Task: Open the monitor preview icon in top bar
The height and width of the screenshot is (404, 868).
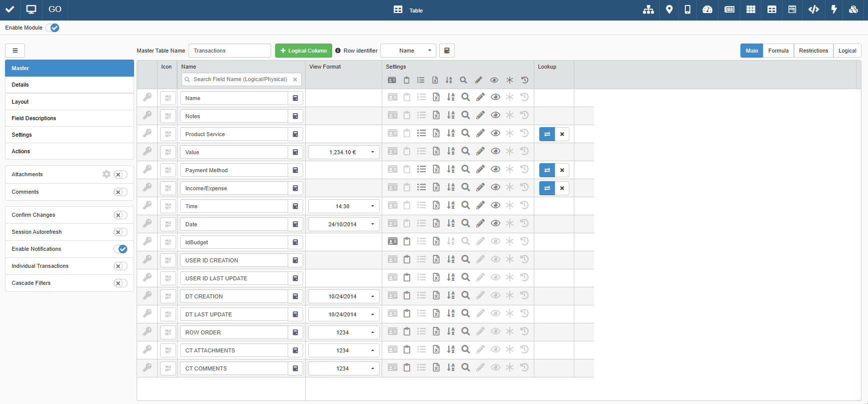Action: (x=31, y=10)
